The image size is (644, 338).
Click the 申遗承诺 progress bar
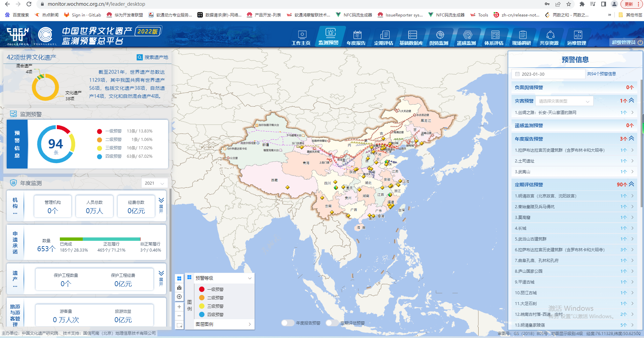pos(100,239)
